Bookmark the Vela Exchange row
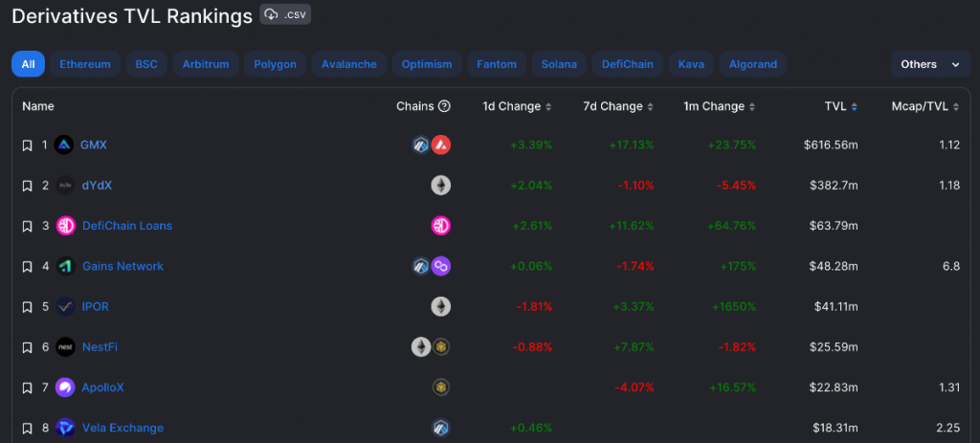 coord(27,428)
